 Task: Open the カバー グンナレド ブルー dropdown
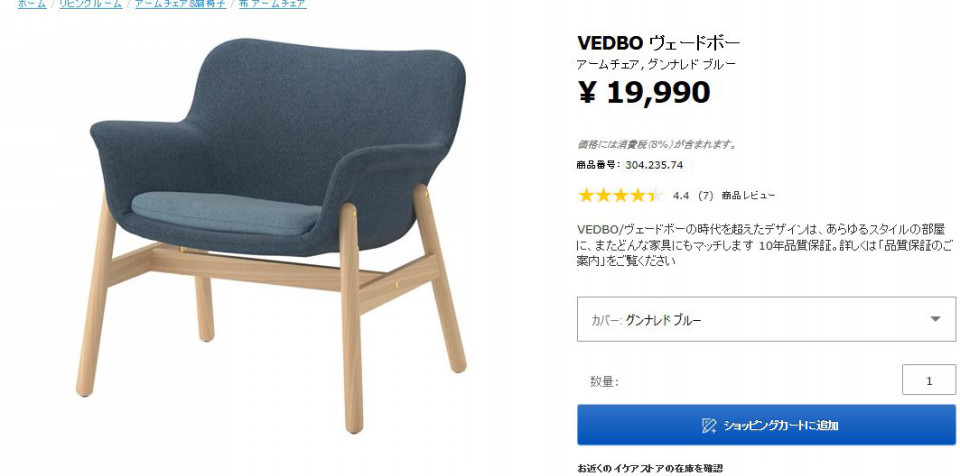tap(766, 319)
